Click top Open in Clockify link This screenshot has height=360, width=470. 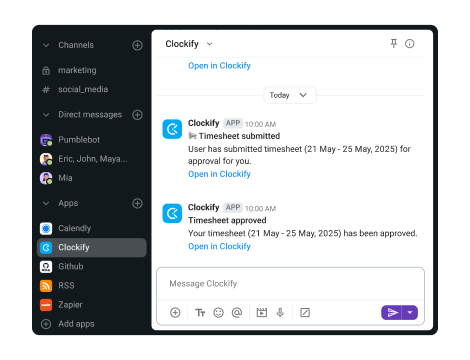click(219, 66)
